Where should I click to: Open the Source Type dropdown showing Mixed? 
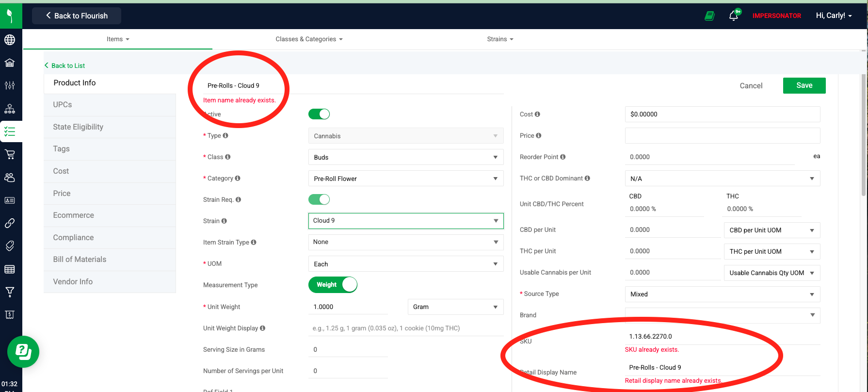[x=723, y=294]
